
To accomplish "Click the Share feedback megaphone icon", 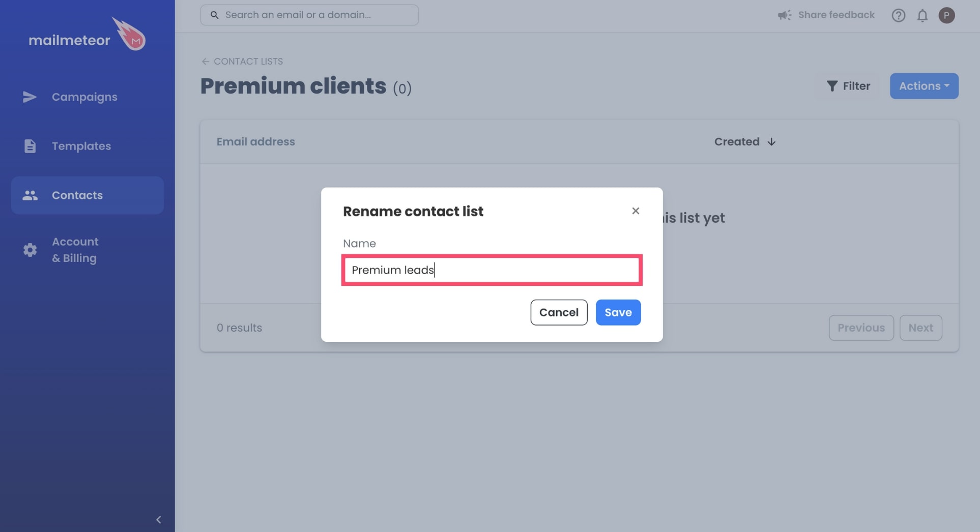I will 784,15.
